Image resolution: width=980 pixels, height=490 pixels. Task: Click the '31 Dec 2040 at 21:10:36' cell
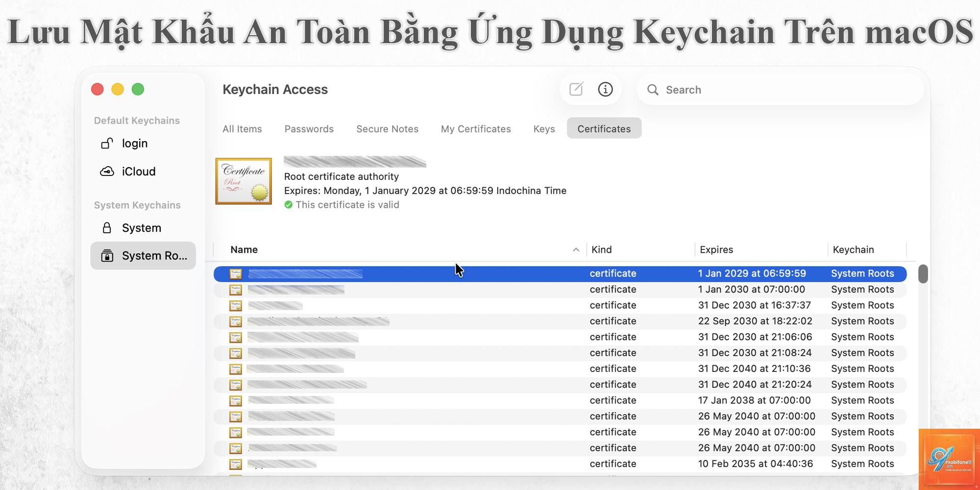754,368
